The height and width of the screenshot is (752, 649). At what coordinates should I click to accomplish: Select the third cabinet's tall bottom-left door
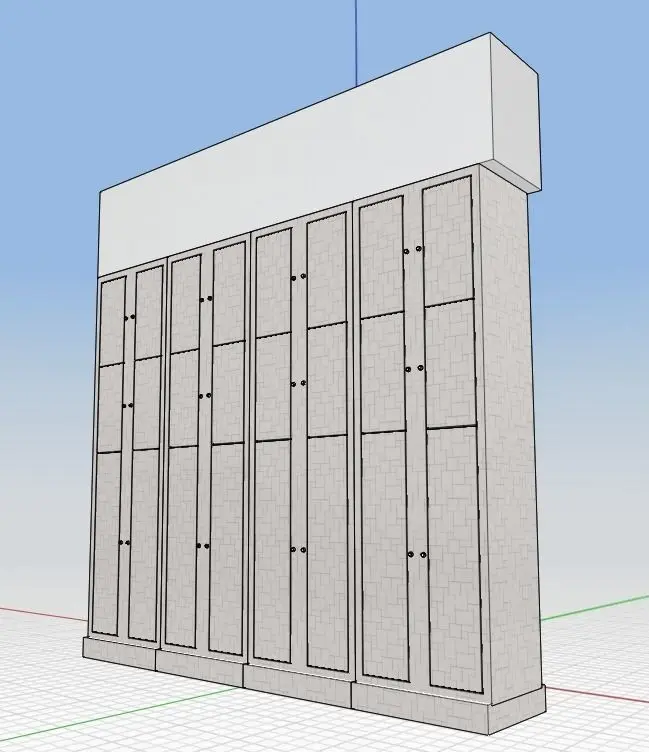272,551
